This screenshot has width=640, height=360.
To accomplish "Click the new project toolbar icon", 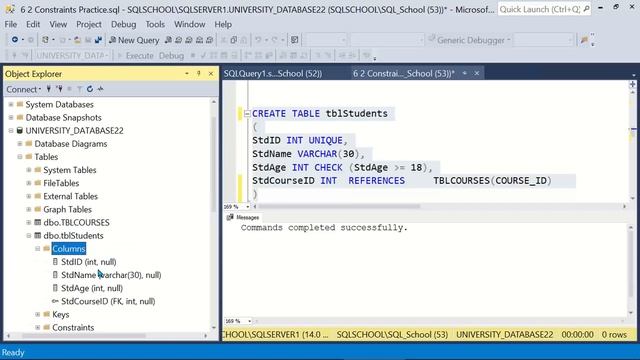I will coord(45,40).
